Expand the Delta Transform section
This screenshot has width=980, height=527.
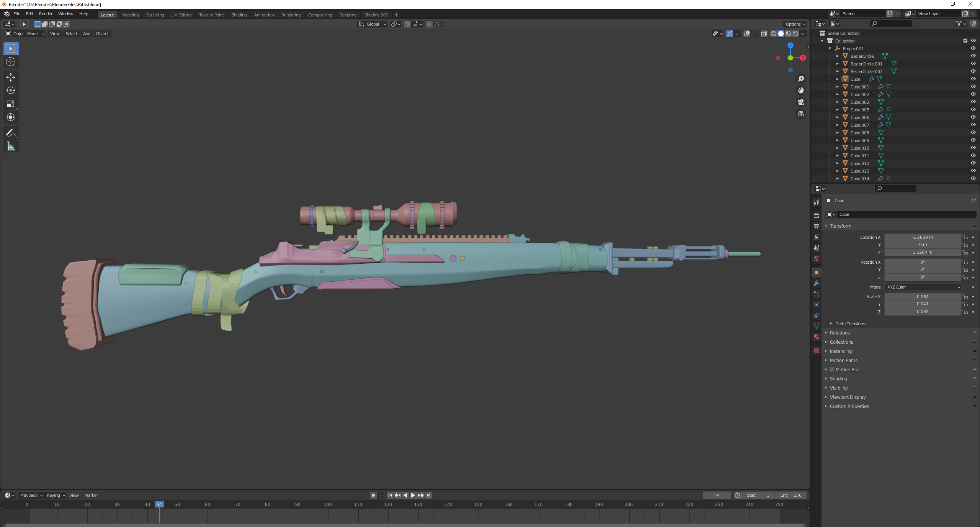point(850,323)
